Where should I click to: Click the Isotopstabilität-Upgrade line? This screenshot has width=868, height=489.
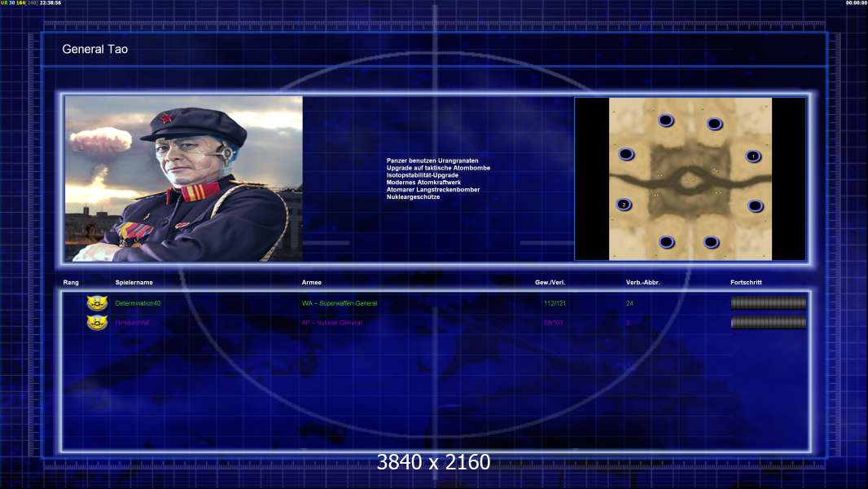[x=423, y=175]
